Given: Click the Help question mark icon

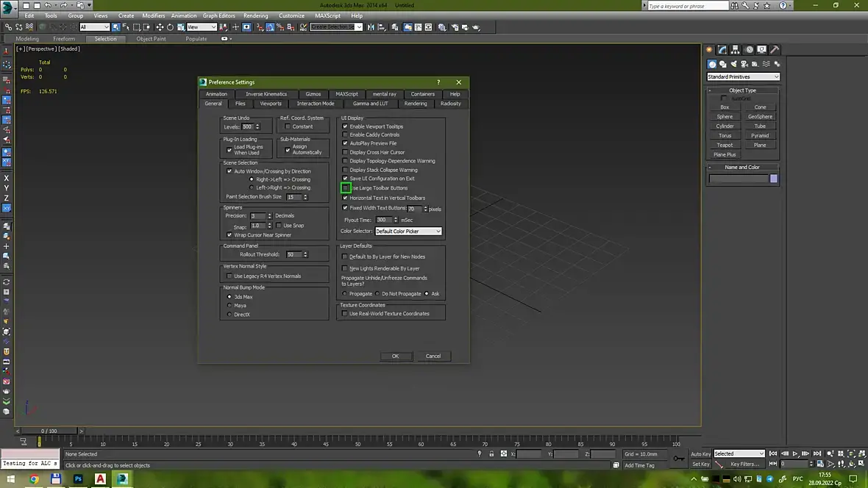Looking at the screenshot, I should [783, 6].
